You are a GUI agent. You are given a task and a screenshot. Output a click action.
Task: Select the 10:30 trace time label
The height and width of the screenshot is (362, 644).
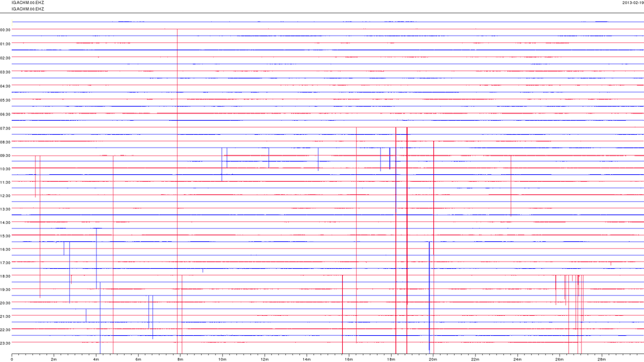[5, 169]
